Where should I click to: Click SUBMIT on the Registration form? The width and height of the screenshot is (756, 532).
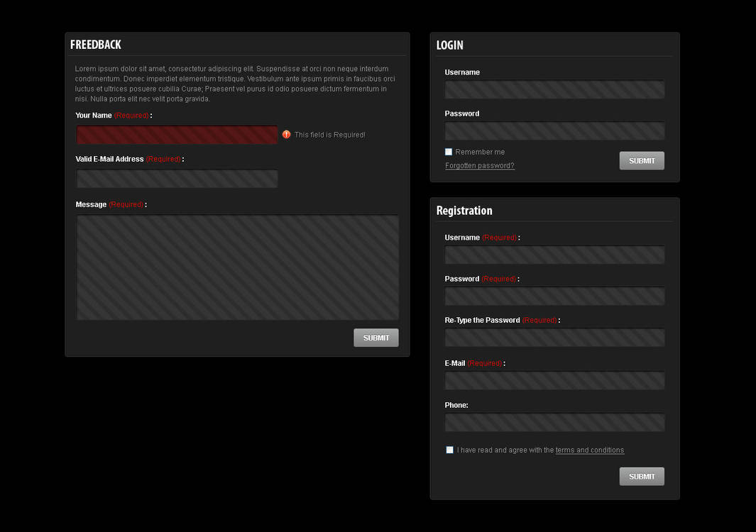[x=641, y=476]
